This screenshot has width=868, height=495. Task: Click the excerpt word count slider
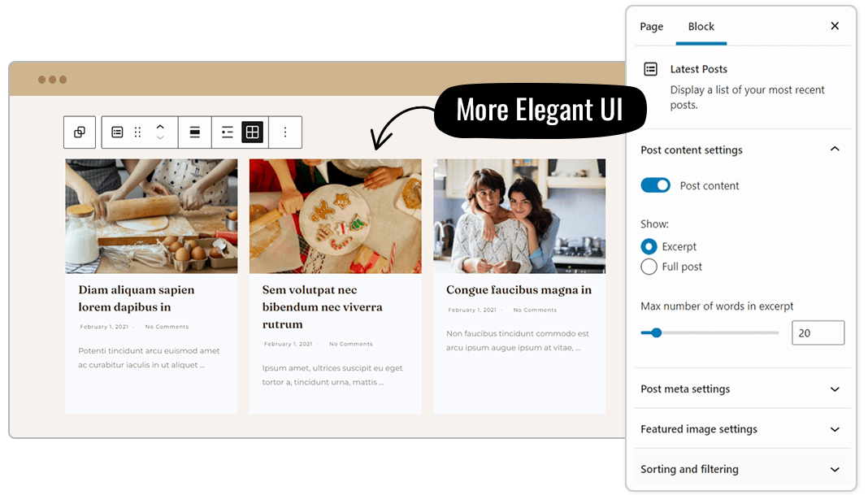click(710, 332)
